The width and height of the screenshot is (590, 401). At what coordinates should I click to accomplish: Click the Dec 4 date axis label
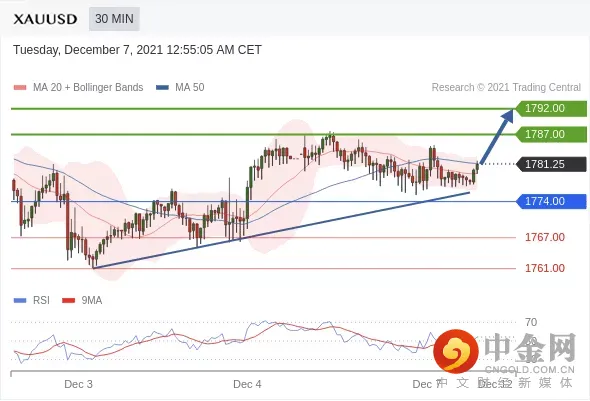tap(247, 384)
